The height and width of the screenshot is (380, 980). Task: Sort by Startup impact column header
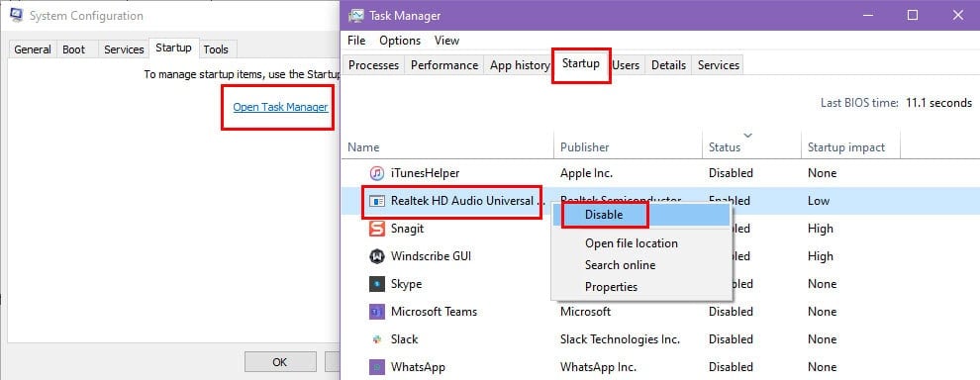click(x=846, y=147)
